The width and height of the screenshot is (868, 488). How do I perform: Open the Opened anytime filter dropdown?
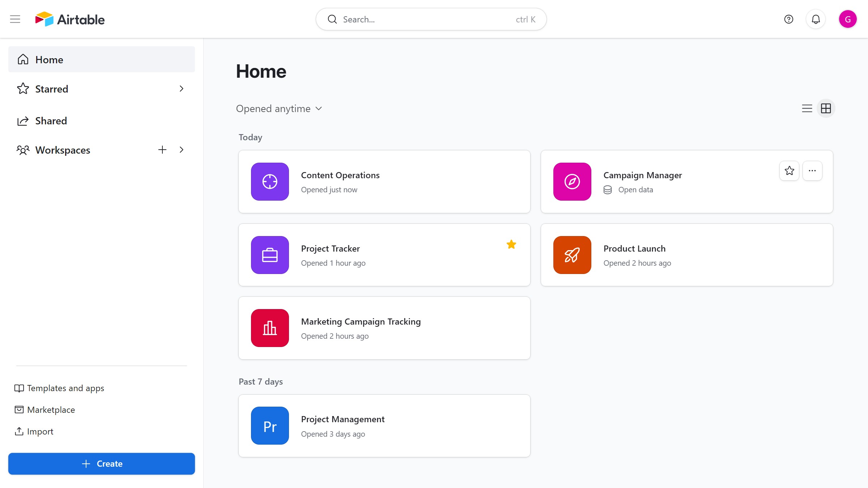[x=279, y=108]
